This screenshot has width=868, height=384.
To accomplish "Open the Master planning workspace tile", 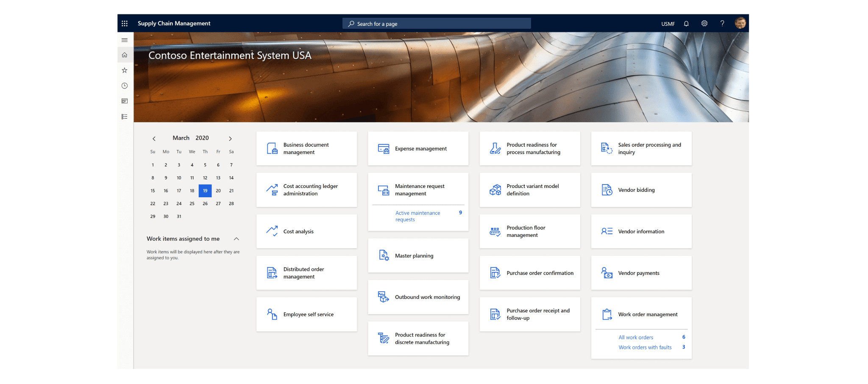I will click(418, 255).
